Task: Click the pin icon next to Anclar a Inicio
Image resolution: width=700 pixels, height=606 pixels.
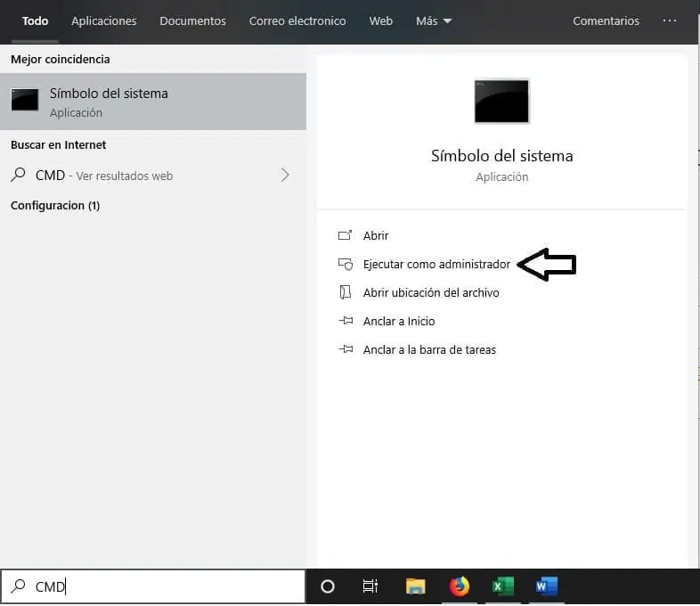Action: pyautogui.click(x=346, y=321)
